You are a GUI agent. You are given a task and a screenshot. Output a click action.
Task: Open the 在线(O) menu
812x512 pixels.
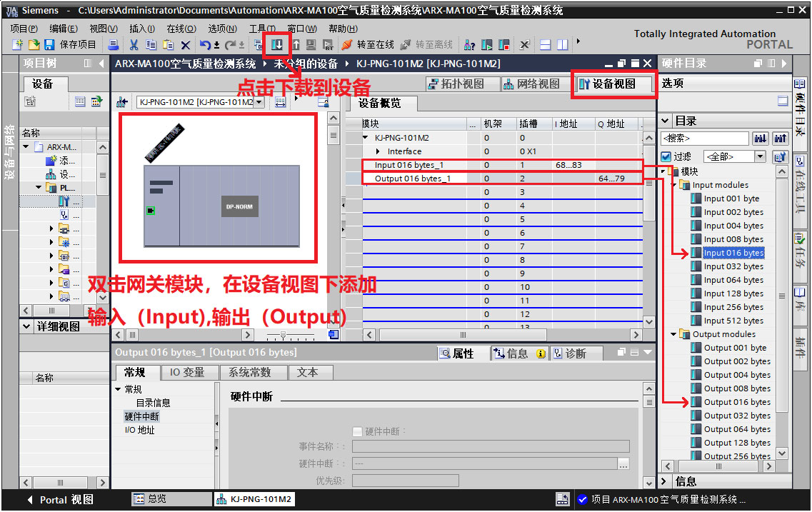(x=181, y=29)
